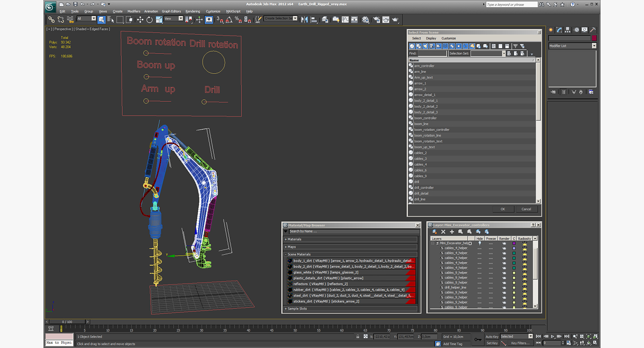Click Cancel in Select From Scene dialog
644x348 pixels.
[x=526, y=209]
